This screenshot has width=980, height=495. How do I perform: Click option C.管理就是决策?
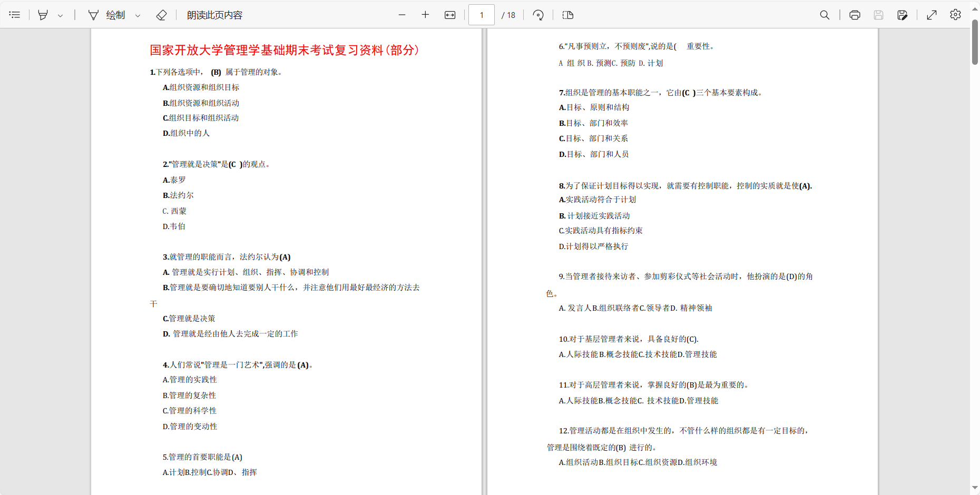[x=189, y=319]
